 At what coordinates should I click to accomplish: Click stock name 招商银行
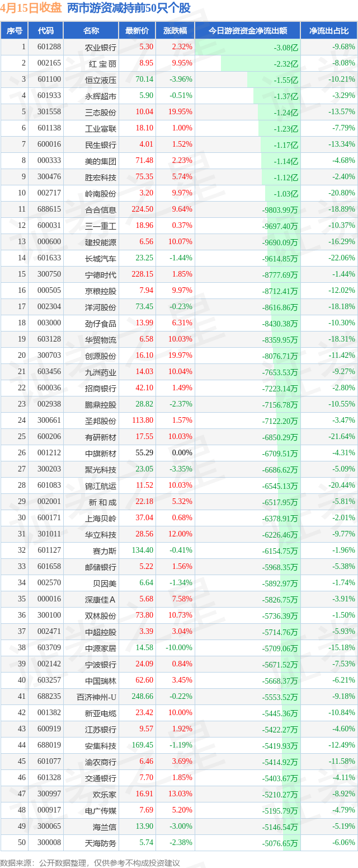(101, 388)
